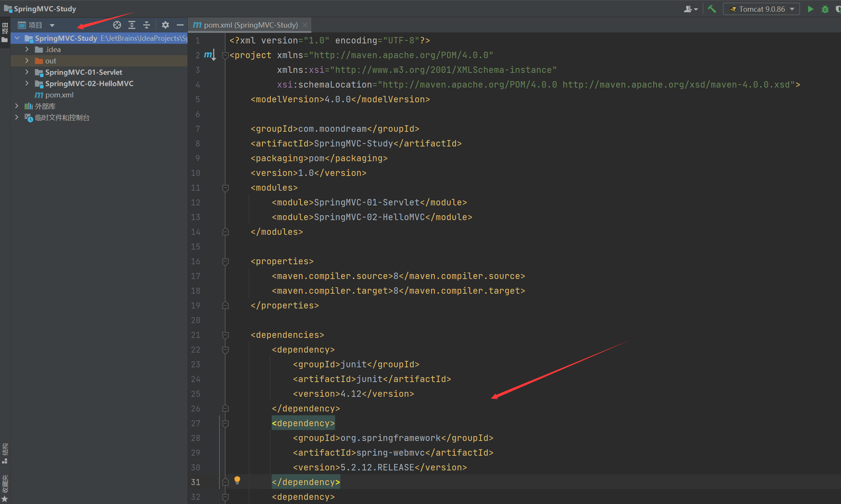
Task: Click the Expand All icon in project panel
Action: click(x=132, y=25)
